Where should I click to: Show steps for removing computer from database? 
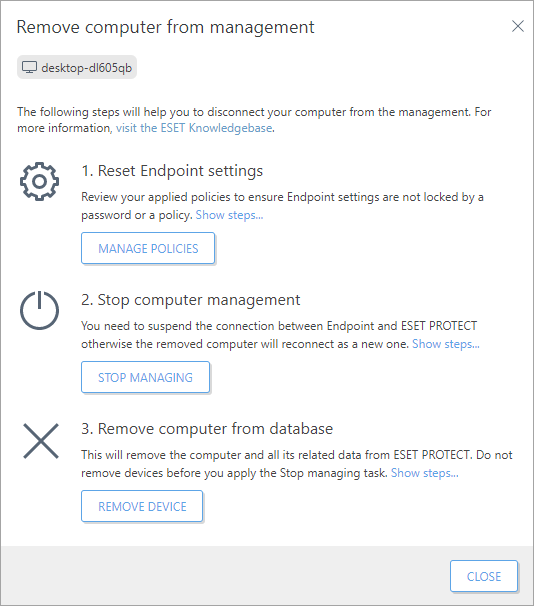tap(425, 473)
